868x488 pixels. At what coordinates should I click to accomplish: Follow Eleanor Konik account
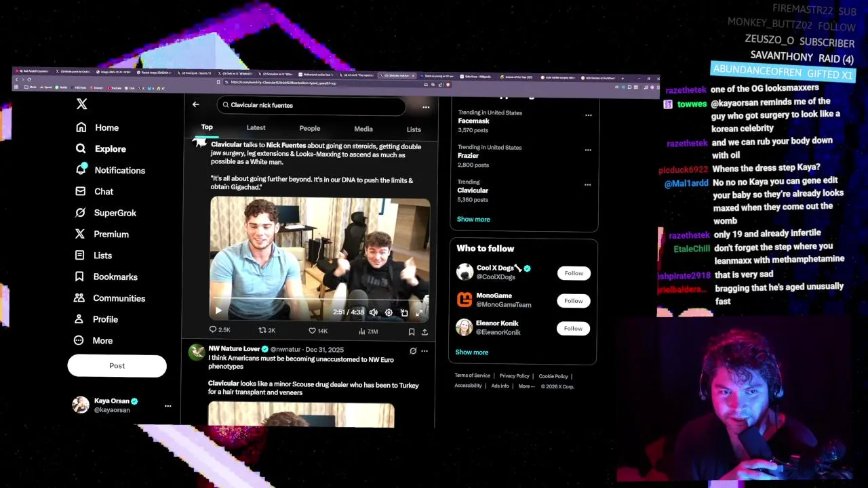[x=573, y=329]
